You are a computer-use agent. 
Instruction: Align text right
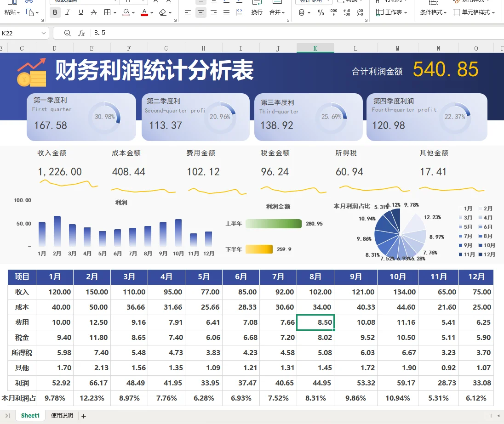click(x=213, y=12)
